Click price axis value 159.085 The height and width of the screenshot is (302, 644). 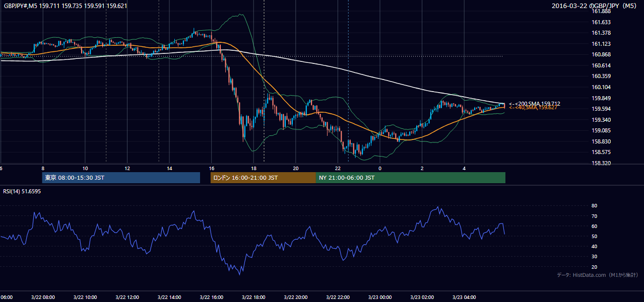(601, 130)
